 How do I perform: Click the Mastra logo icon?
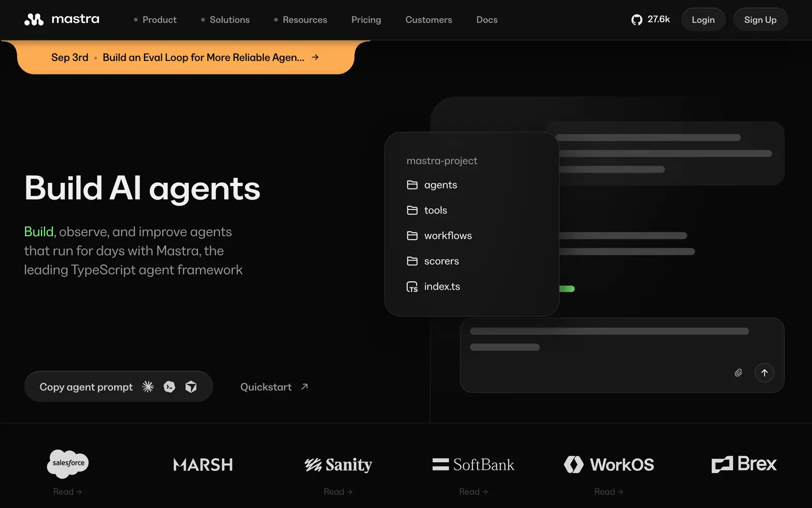(x=34, y=20)
